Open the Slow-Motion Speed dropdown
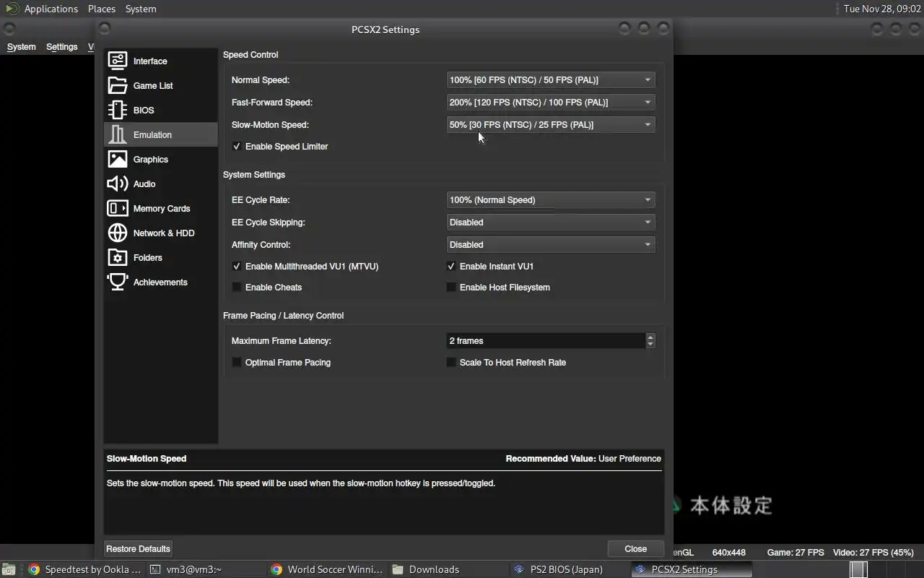924x578 pixels. [x=551, y=124]
